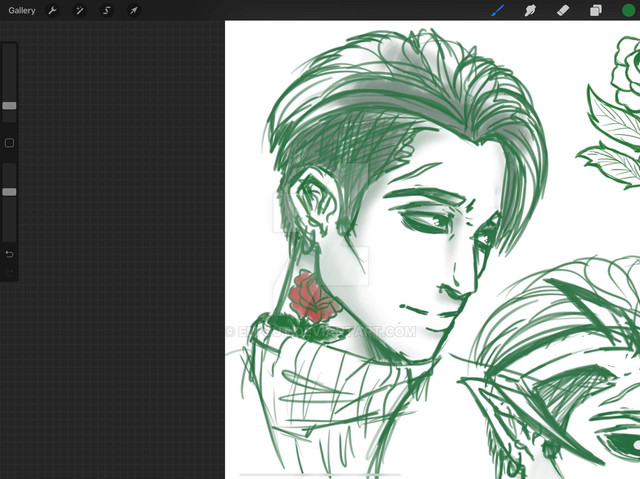The height and width of the screenshot is (479, 640).
Task: Open the Layers panel
Action: 595,11
